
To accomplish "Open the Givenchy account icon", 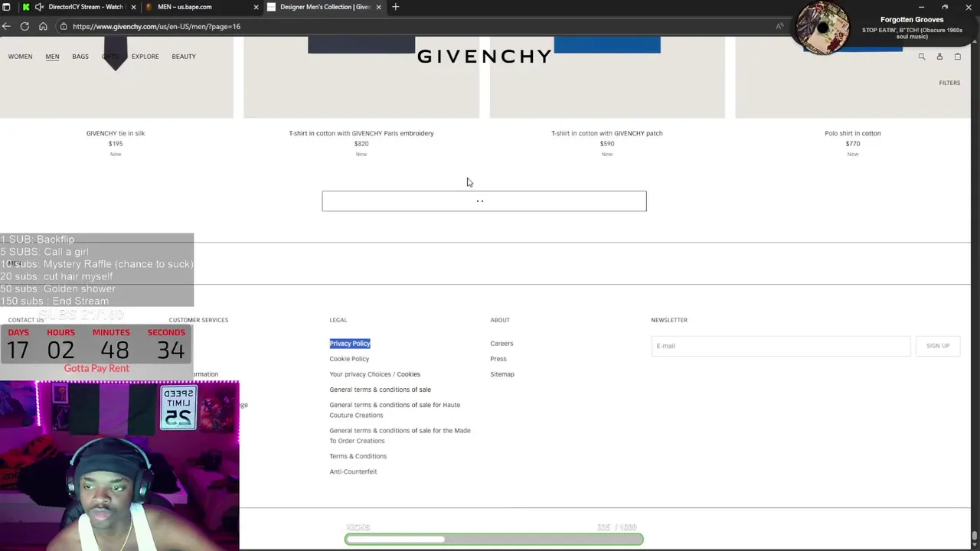I will [939, 57].
